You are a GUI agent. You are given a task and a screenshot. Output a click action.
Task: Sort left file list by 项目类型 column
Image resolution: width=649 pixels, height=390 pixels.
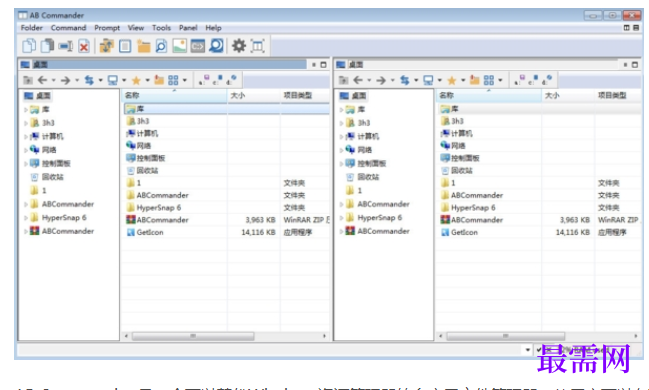pos(305,95)
